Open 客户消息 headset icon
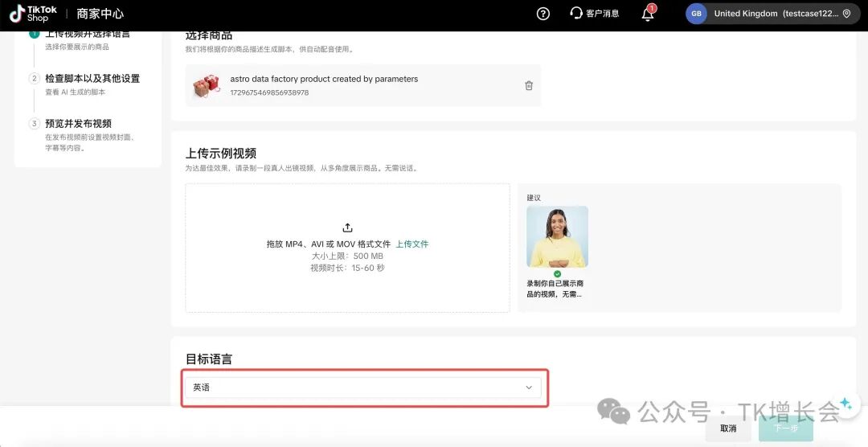Screen dimensions: 868x447 coord(576,14)
